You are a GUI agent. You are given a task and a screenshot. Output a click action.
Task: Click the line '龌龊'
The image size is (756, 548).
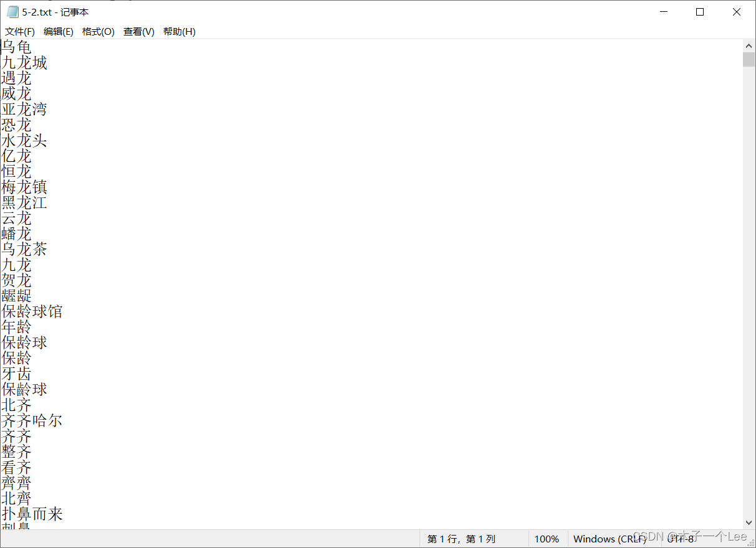point(16,296)
